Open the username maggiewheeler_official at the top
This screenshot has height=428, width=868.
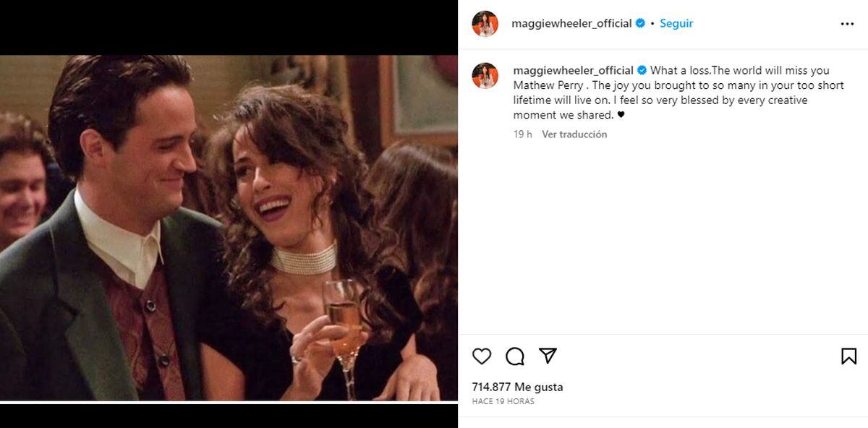click(x=569, y=22)
